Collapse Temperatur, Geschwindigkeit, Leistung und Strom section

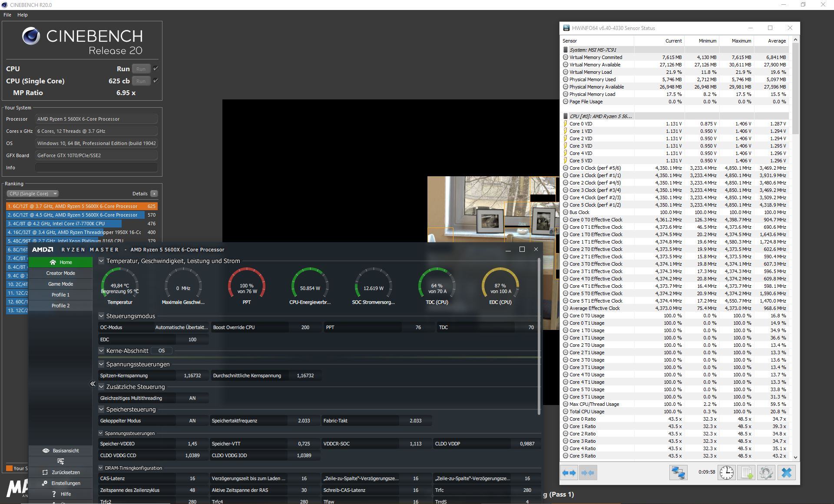click(101, 261)
